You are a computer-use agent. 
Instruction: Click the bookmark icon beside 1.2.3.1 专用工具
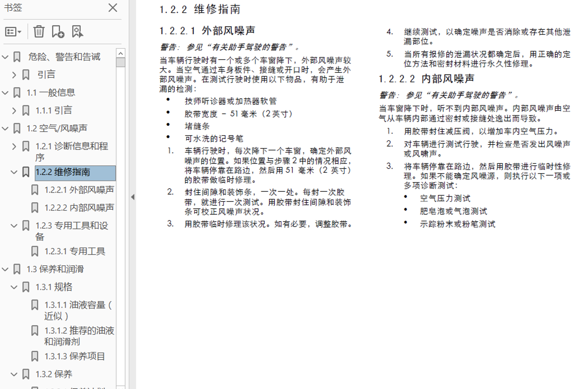pos(35,252)
